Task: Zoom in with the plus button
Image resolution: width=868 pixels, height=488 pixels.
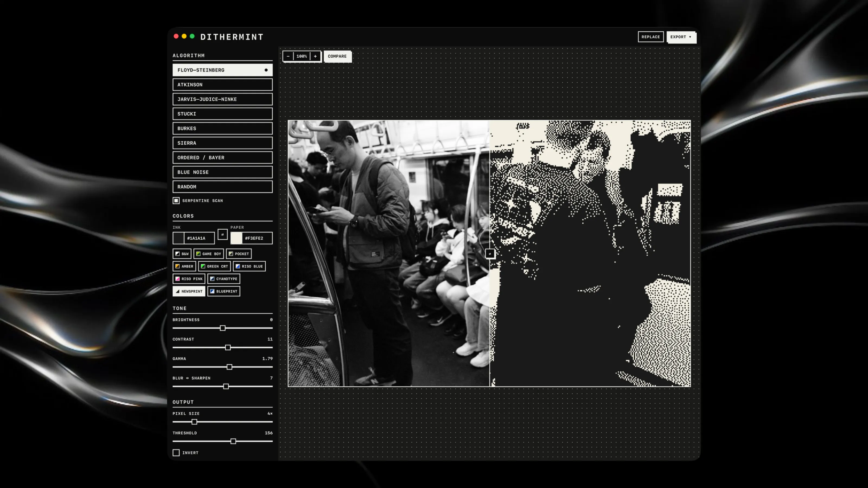Action: 315,56
